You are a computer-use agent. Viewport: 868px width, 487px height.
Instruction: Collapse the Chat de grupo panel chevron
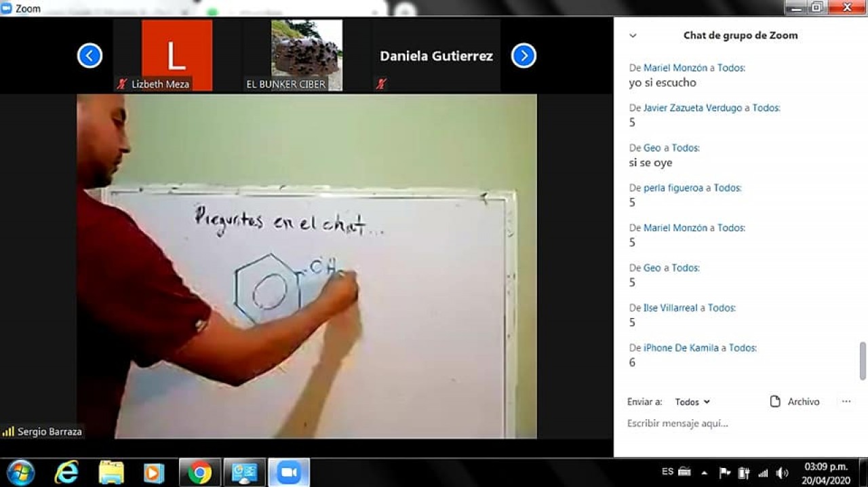[x=633, y=36]
